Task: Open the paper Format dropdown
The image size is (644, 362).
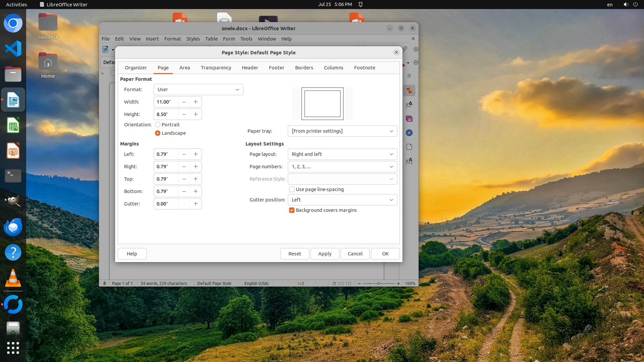Action: click(198, 89)
